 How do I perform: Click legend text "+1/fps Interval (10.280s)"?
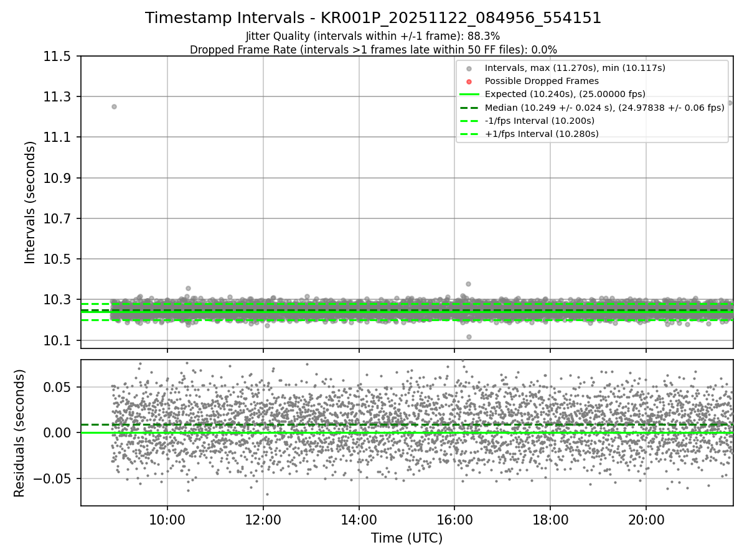click(542, 134)
